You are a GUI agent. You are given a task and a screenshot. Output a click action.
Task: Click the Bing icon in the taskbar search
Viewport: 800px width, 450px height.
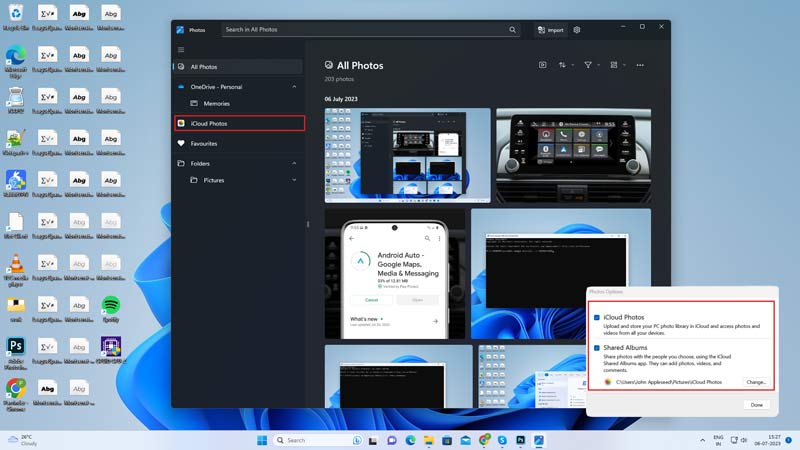(x=357, y=440)
